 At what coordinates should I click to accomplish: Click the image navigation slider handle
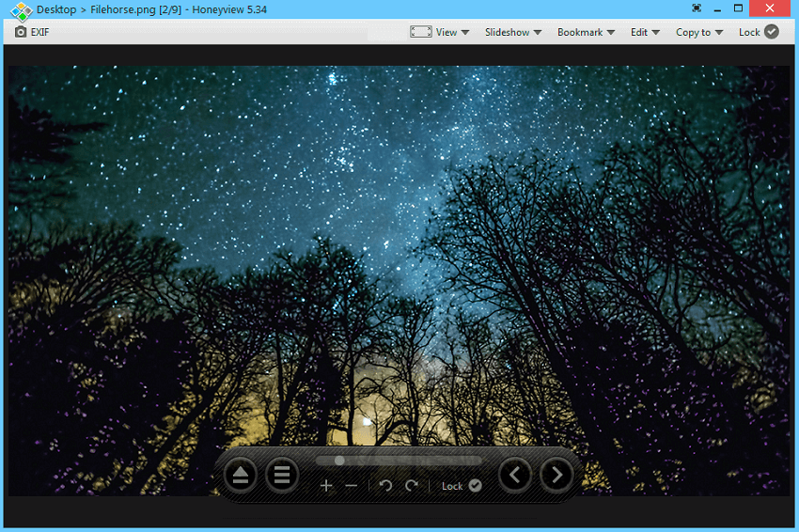tap(339, 461)
